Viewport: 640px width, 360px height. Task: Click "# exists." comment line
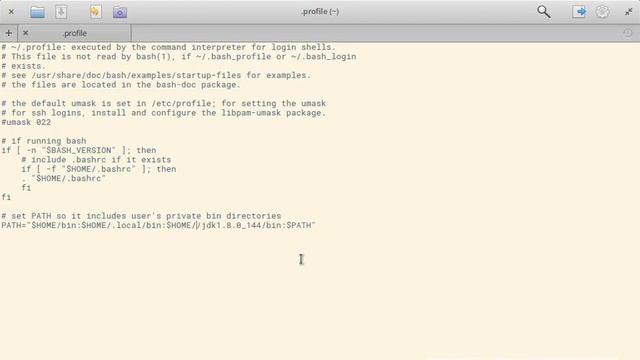coord(23,66)
